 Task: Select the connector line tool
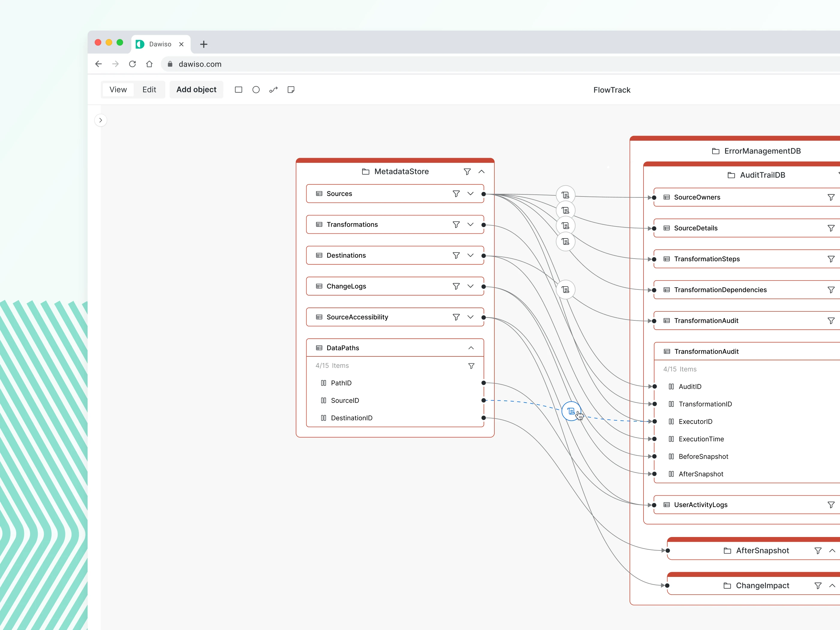tap(273, 90)
